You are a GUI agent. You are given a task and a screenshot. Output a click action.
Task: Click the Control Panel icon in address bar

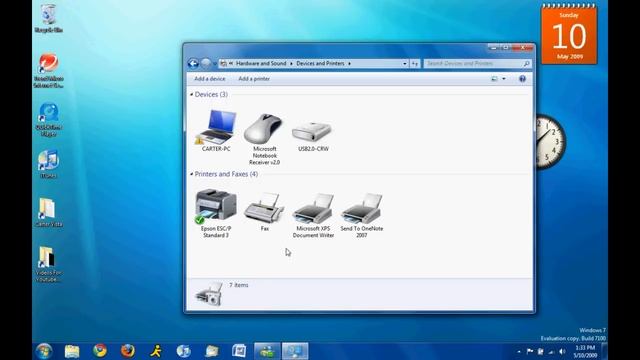coord(223,64)
